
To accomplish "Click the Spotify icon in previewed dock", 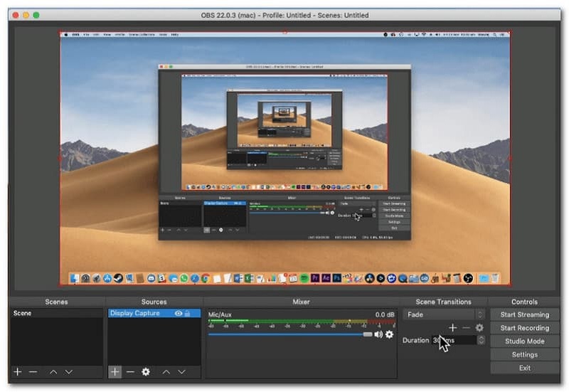I will [304, 278].
